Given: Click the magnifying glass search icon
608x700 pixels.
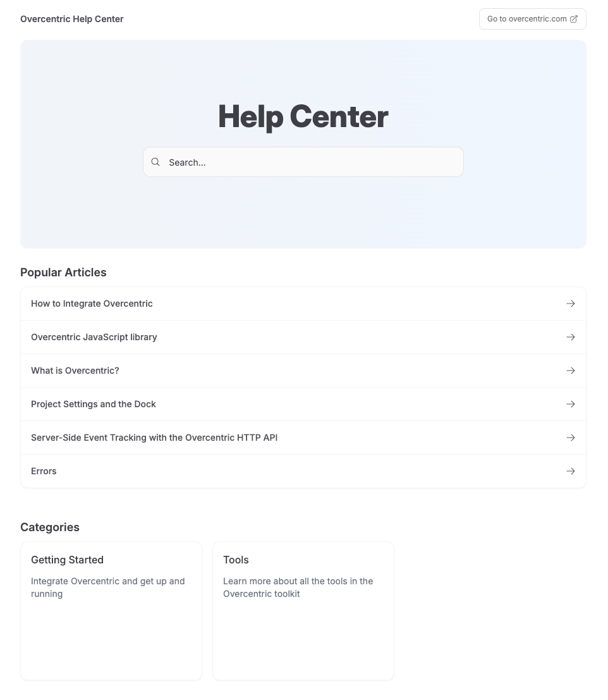Looking at the screenshot, I should tap(155, 162).
